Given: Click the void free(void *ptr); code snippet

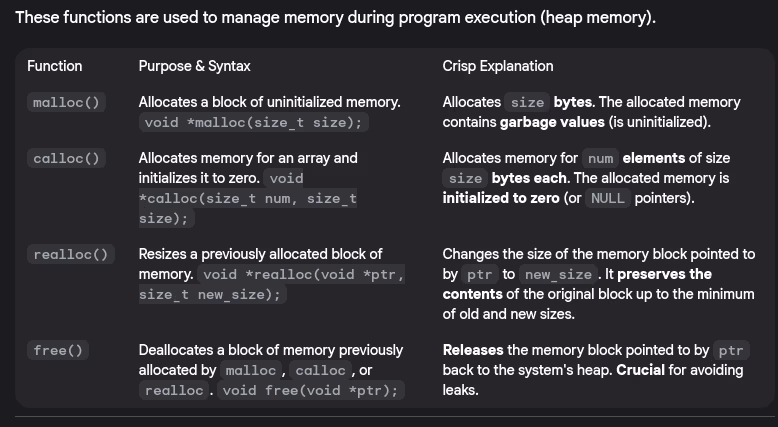Looking at the screenshot, I should pos(312,390).
